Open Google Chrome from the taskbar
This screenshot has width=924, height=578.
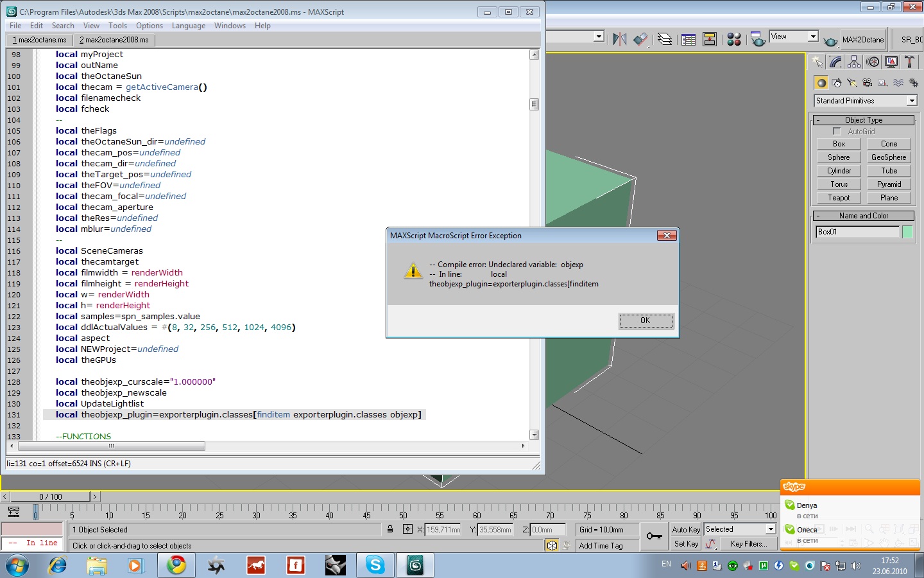pyautogui.click(x=176, y=565)
